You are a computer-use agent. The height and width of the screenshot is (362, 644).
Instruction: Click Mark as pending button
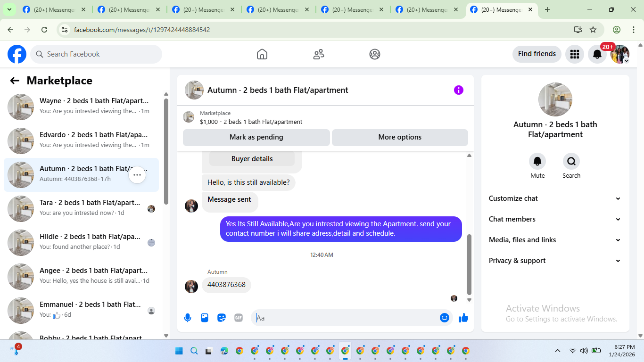coord(256,137)
